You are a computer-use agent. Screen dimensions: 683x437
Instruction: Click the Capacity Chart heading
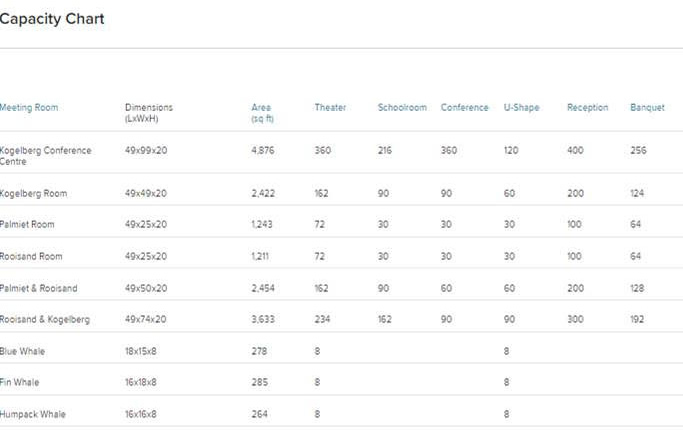(x=52, y=19)
